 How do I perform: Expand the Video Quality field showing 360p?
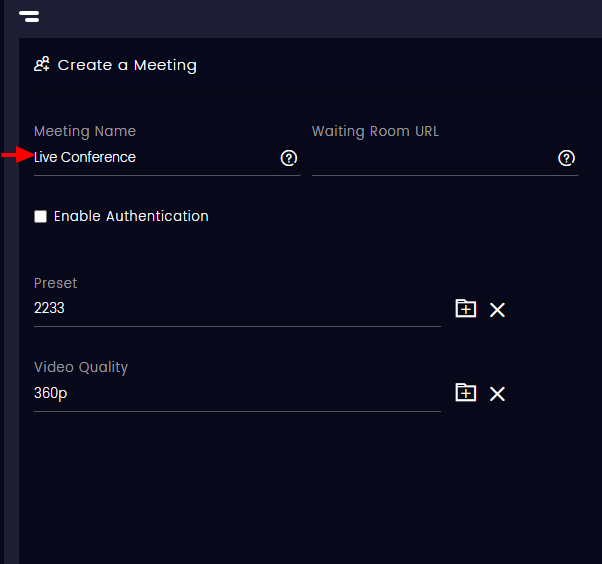(x=237, y=393)
